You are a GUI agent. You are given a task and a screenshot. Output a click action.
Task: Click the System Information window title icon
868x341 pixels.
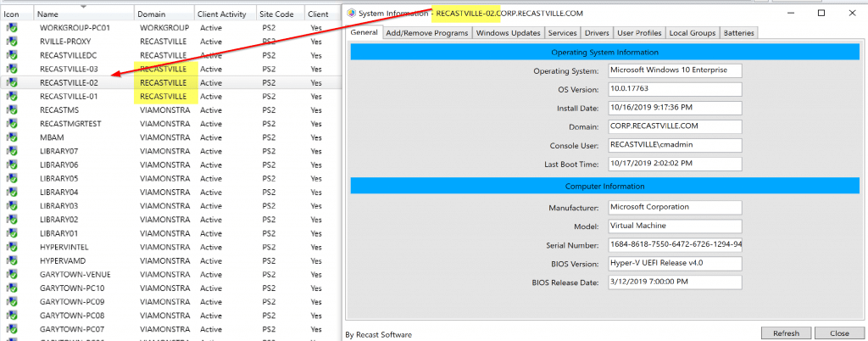pos(353,14)
